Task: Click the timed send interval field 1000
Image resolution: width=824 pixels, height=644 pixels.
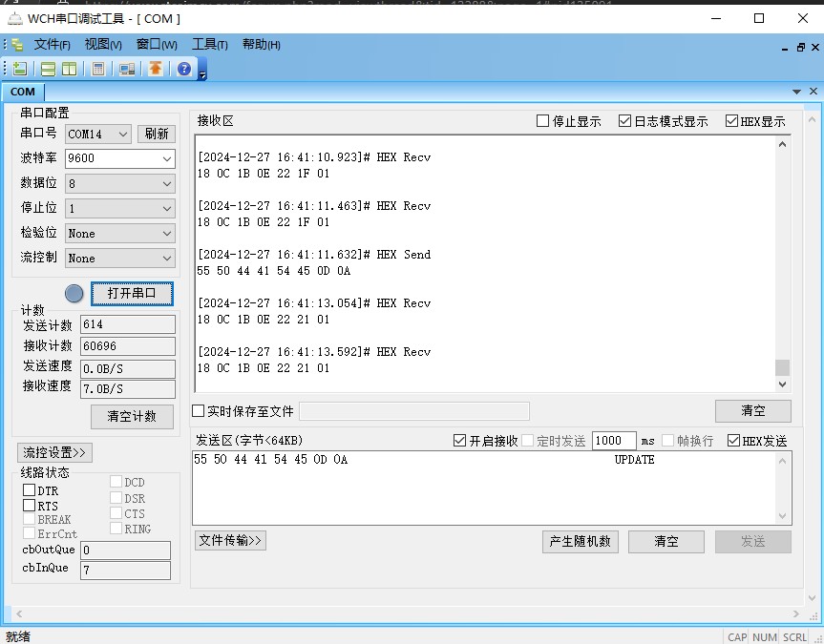Action: point(614,441)
